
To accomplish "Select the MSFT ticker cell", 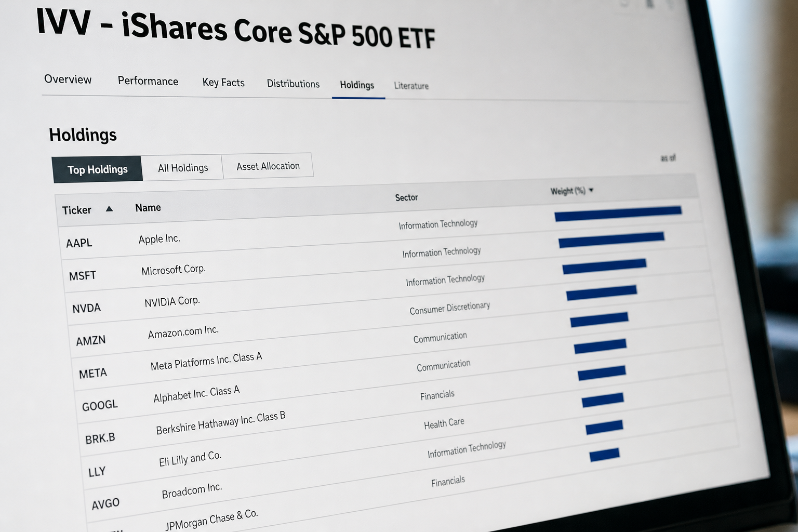I will coord(83,276).
